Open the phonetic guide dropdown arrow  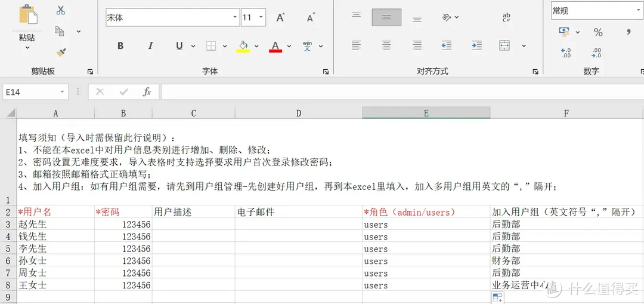(321, 46)
